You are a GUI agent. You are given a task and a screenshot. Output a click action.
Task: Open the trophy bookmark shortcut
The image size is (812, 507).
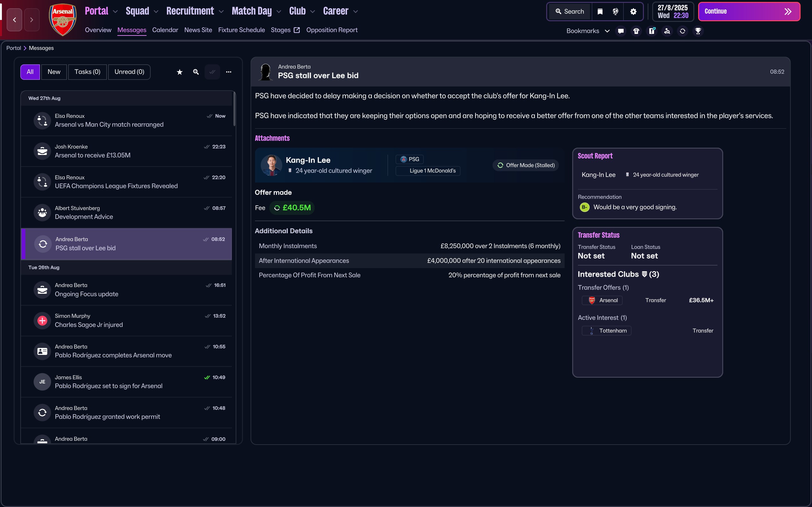pyautogui.click(x=698, y=31)
